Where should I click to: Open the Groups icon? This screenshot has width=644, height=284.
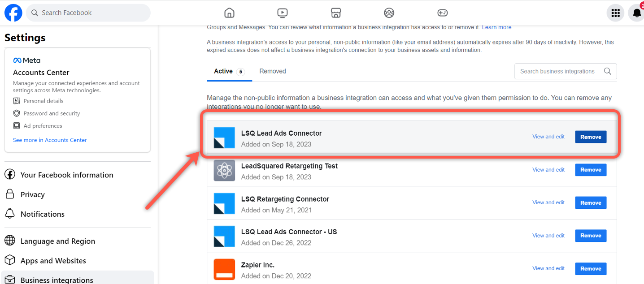click(x=389, y=13)
